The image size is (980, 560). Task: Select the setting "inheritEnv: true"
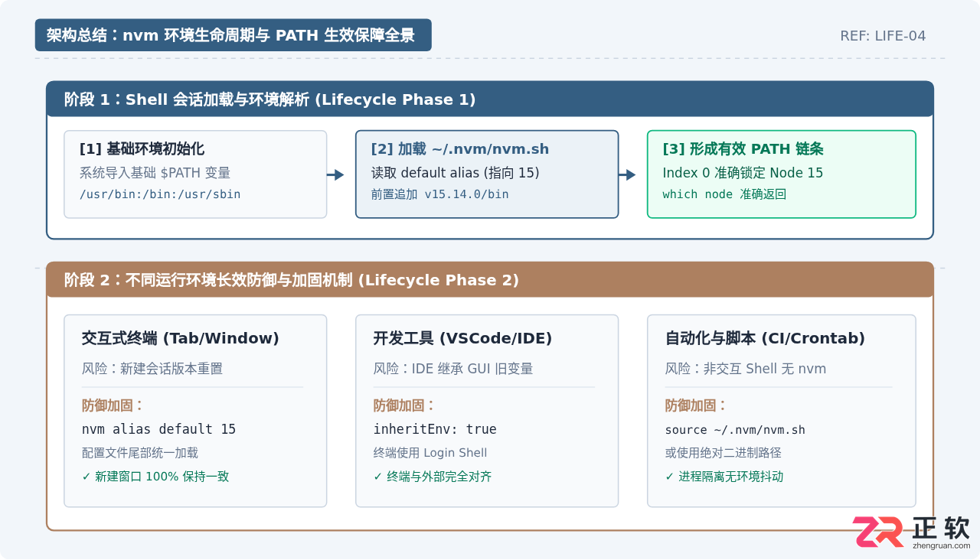[x=435, y=429]
